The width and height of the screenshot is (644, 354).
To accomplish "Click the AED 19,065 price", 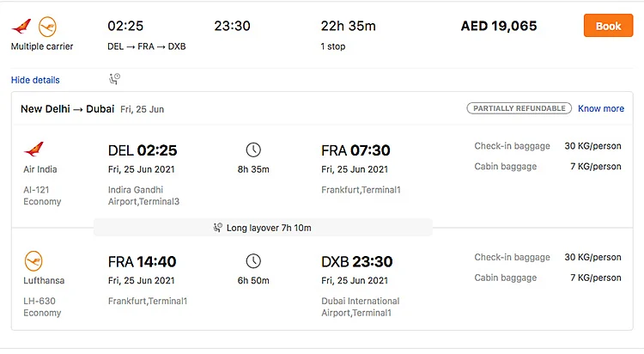I will click(x=499, y=26).
